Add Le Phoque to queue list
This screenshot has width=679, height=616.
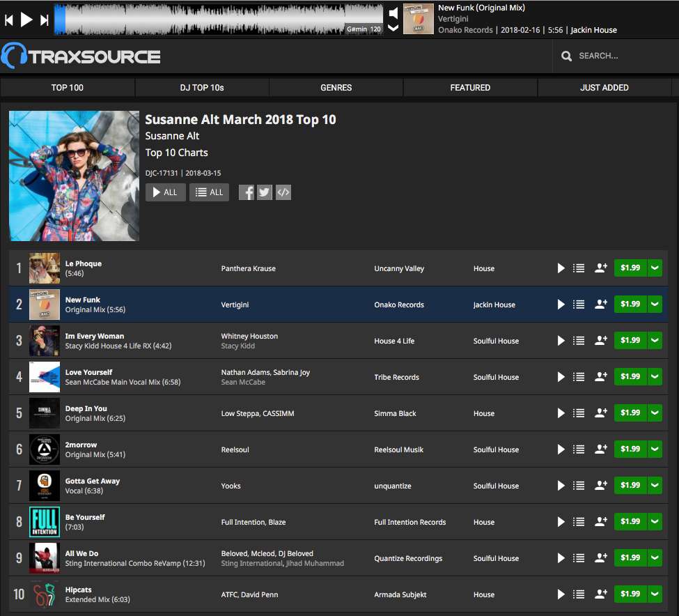coord(579,268)
